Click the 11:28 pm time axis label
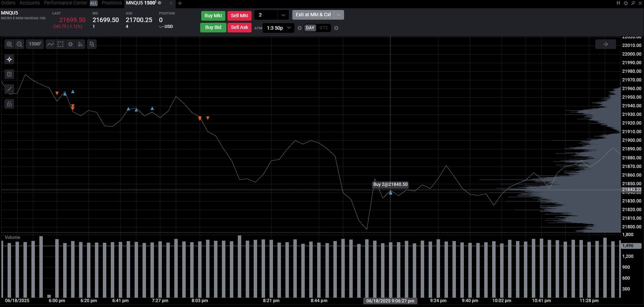Viewport: 644px width, 307px height. 589,300
